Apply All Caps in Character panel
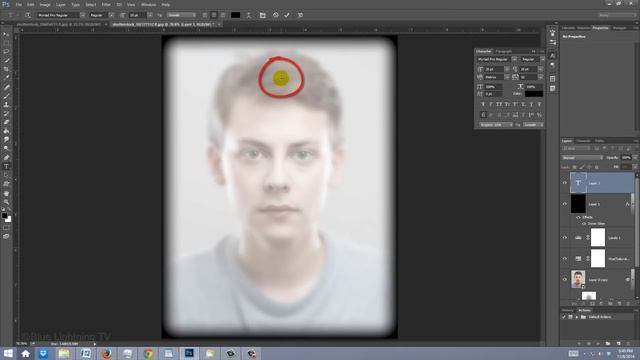The image size is (640, 360). 499,104
